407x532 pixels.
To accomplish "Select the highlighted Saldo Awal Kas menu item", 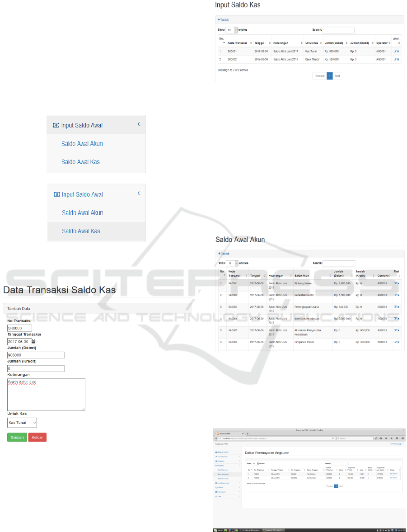I will tap(81, 231).
